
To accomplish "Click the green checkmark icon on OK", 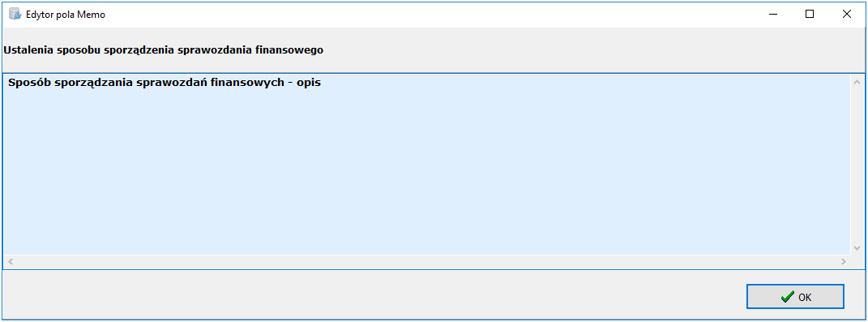I will coord(787,297).
